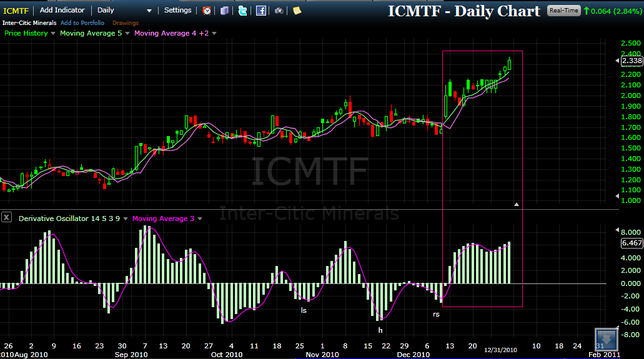
Task: Select Derivative Oscillator 14 5 3 9 label
Action: 69,219
